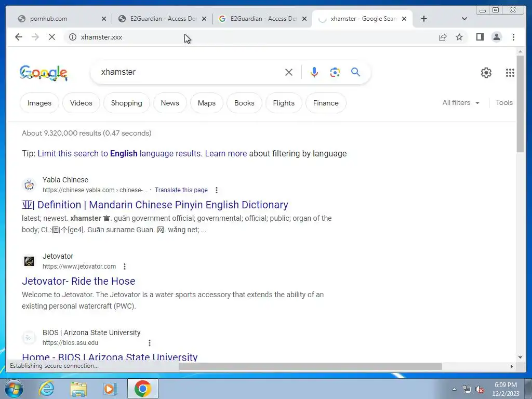Open Jetovator- Ride the Hose result
Screen dimensions: 532x399
pyautogui.click(x=78, y=281)
